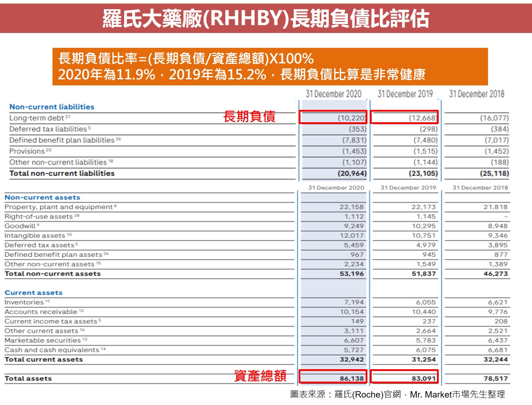The image size is (532, 405).
Task: Click the Goodwill row label
Action: coord(22,226)
